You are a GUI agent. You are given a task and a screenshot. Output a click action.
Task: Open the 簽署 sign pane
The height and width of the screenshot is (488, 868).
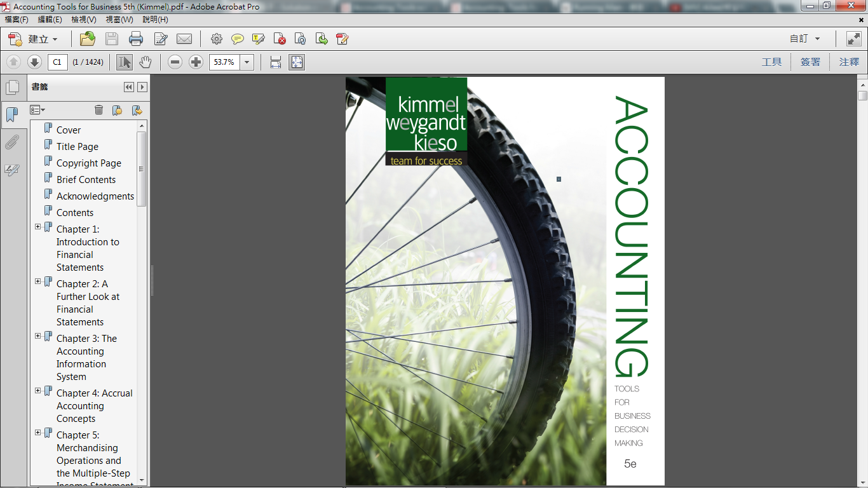[810, 62]
